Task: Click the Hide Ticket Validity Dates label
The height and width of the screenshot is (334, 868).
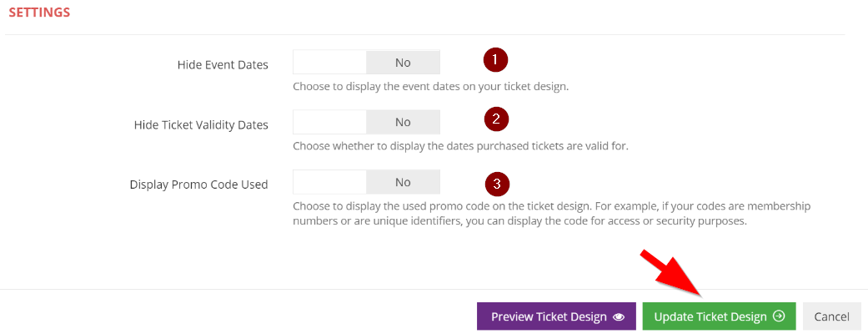Action: click(x=201, y=124)
